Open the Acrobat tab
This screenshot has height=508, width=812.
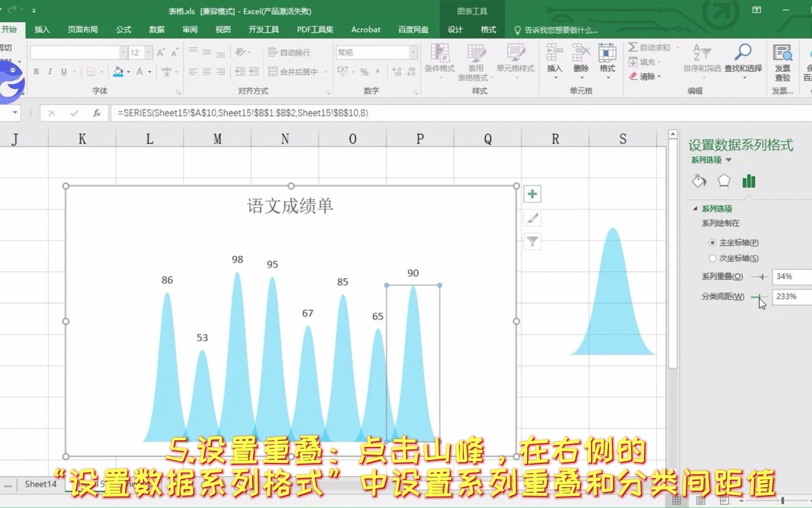click(x=366, y=30)
